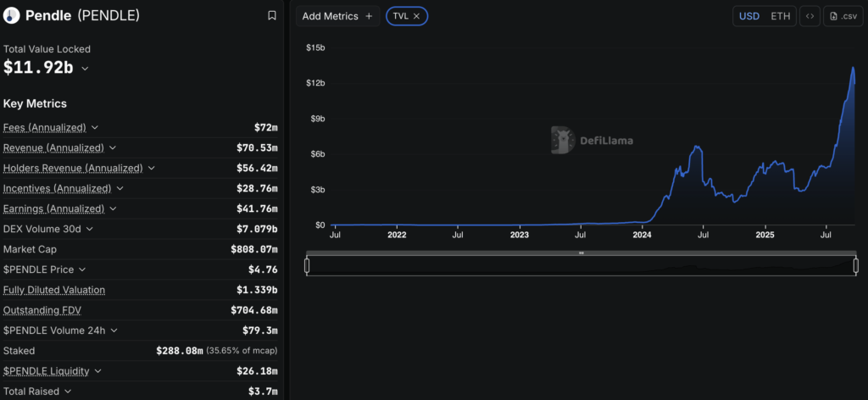The width and height of the screenshot is (868, 400).
Task: Remove the TVL metric chip
Action: [x=417, y=16]
